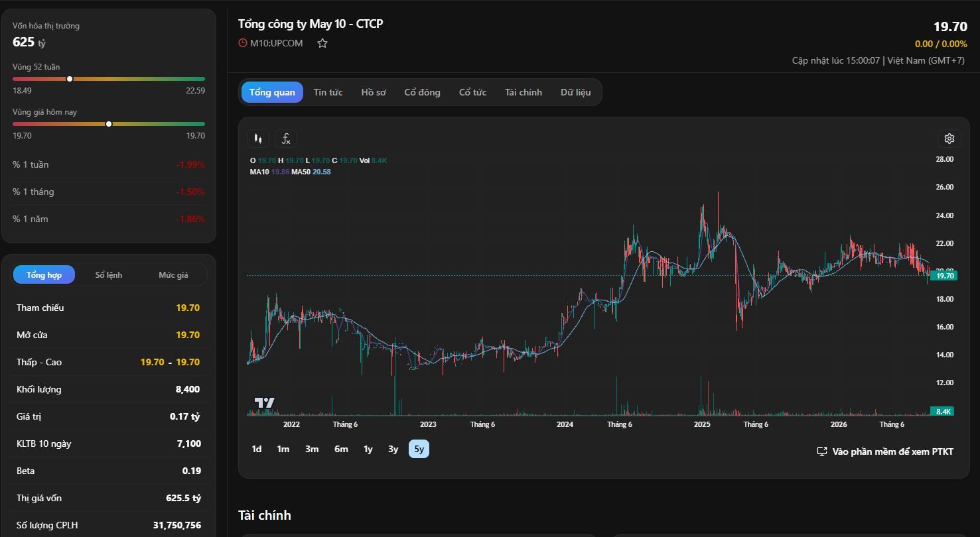Click the % 1 tháng value -1.50%

[190, 192]
